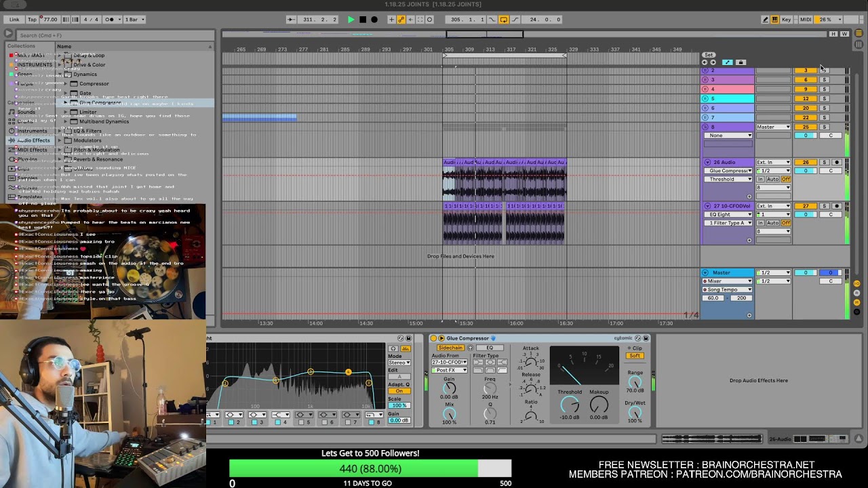
Task: Click the Tap tempo button
Action: 32,20
